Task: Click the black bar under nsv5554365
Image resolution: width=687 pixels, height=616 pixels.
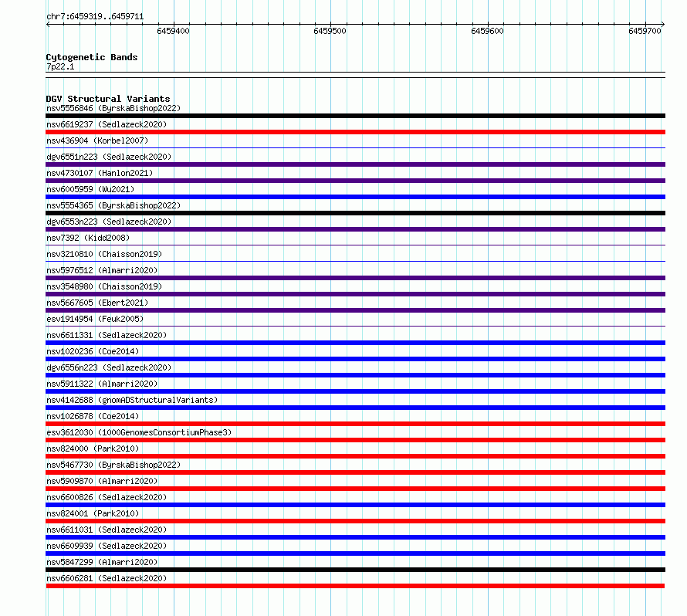Action: 355,213
